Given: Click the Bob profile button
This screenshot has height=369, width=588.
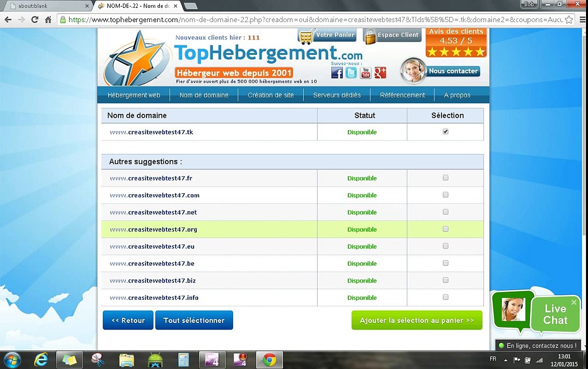Looking at the screenshot, I should [529, 4].
